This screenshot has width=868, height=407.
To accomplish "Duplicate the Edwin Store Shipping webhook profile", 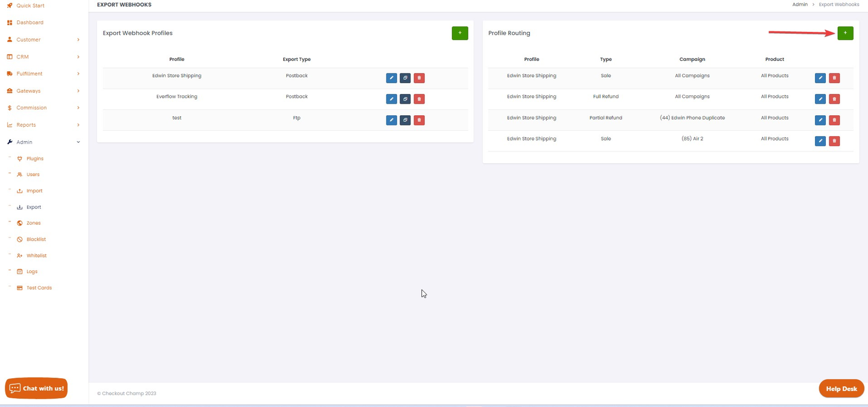I will pyautogui.click(x=405, y=78).
